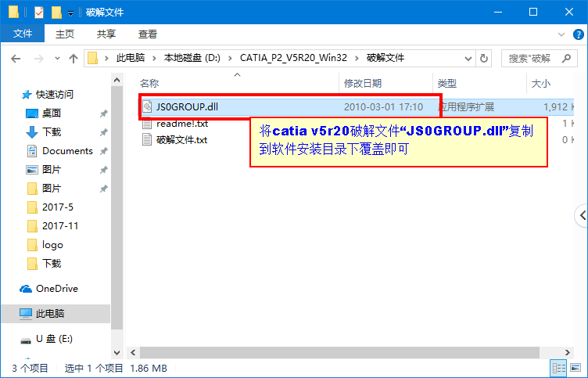Sort by the 类型 column header

[447, 83]
